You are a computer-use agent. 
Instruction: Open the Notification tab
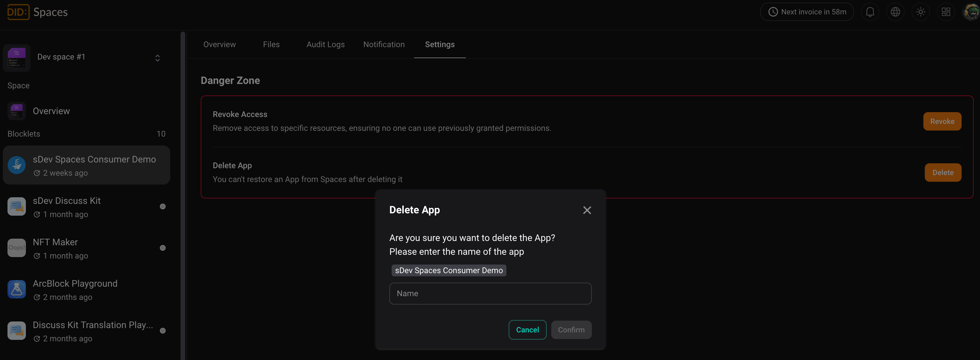384,45
